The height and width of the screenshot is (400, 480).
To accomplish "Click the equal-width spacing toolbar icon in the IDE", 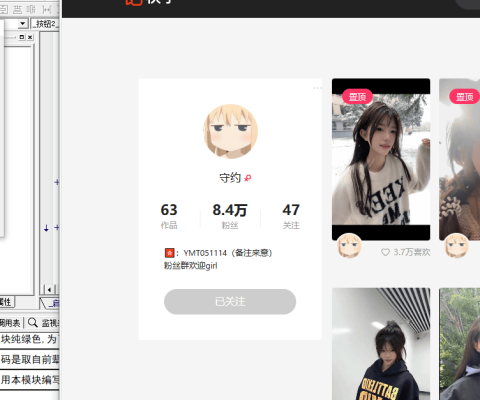I will (47, 9).
